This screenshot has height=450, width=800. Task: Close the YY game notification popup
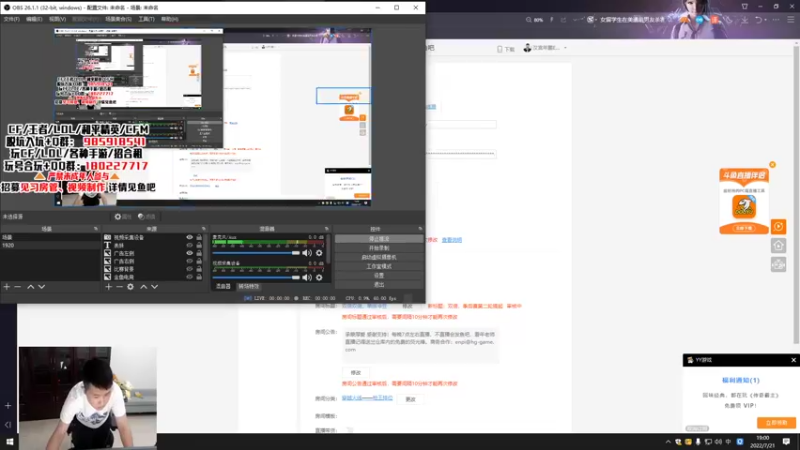click(x=793, y=360)
